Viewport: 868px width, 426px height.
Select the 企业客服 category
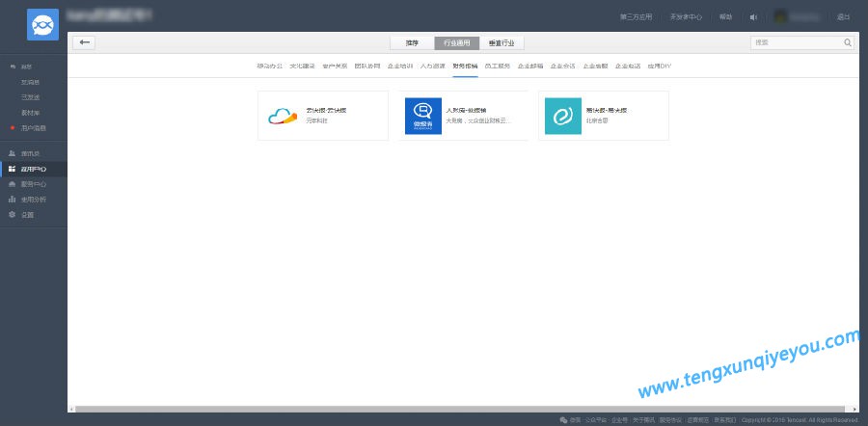(596, 66)
